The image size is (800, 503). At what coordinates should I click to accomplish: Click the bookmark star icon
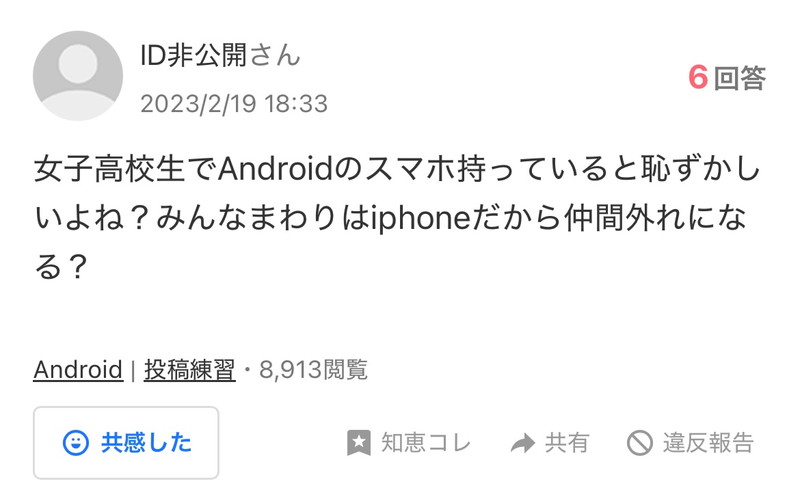359,442
